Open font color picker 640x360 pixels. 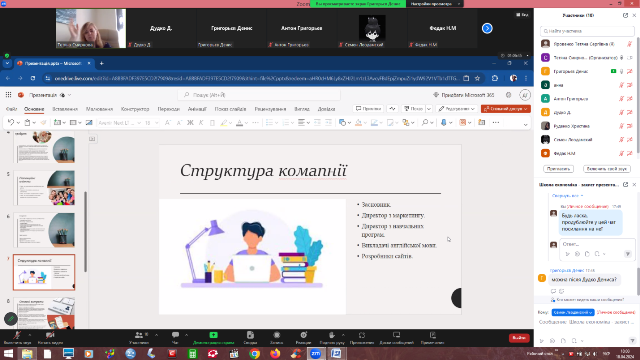click(x=247, y=122)
